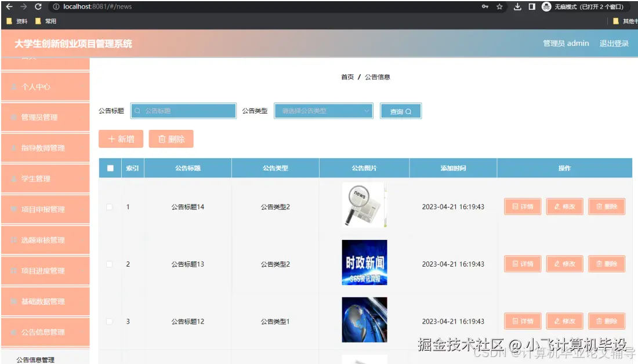638x364 pixels.
Task: Open the 请选择公告类型 dropdown
Action: coord(323,110)
